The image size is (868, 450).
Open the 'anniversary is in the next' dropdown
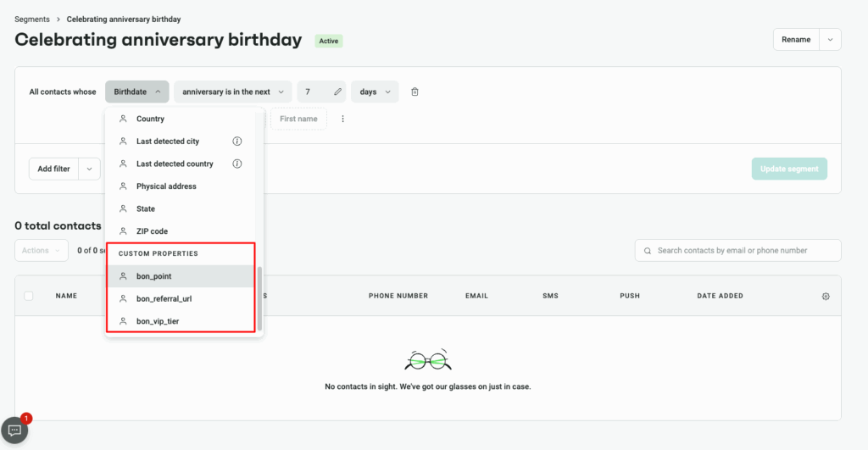point(232,92)
